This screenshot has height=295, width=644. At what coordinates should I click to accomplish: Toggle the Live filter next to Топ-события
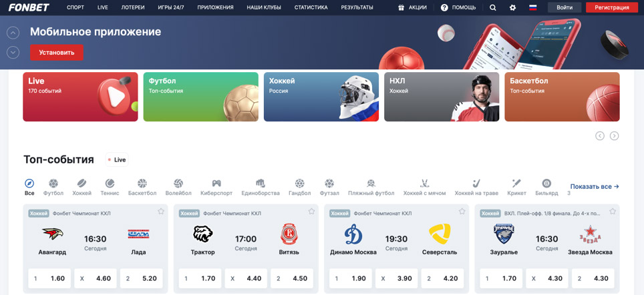(117, 160)
